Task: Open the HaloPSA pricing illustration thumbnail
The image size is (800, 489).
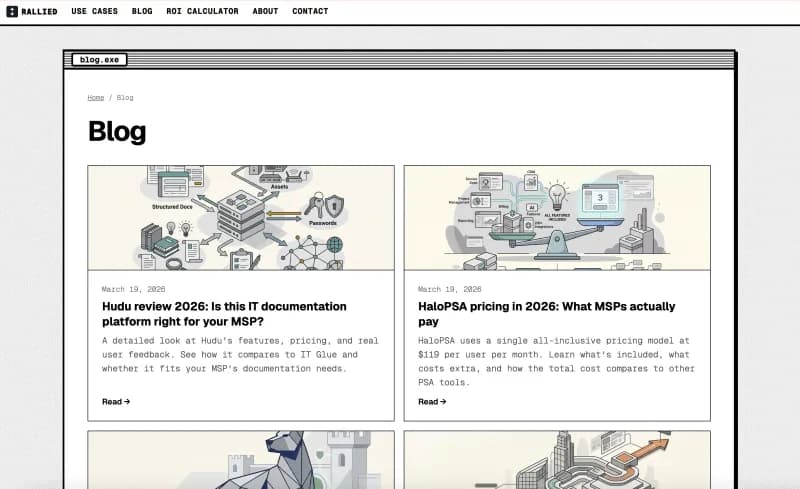Action: tap(557, 217)
